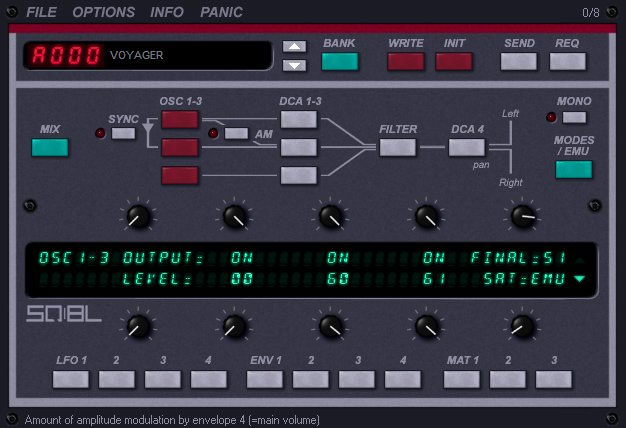This screenshot has width=626, height=428.
Task: Open the ENV 4 page
Action: pyautogui.click(x=403, y=379)
